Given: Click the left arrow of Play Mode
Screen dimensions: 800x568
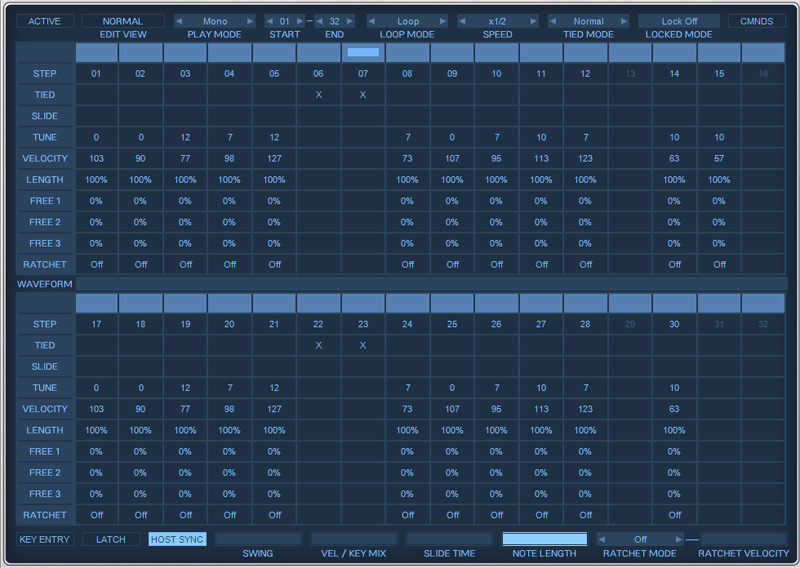Looking at the screenshot, I should pos(180,21).
